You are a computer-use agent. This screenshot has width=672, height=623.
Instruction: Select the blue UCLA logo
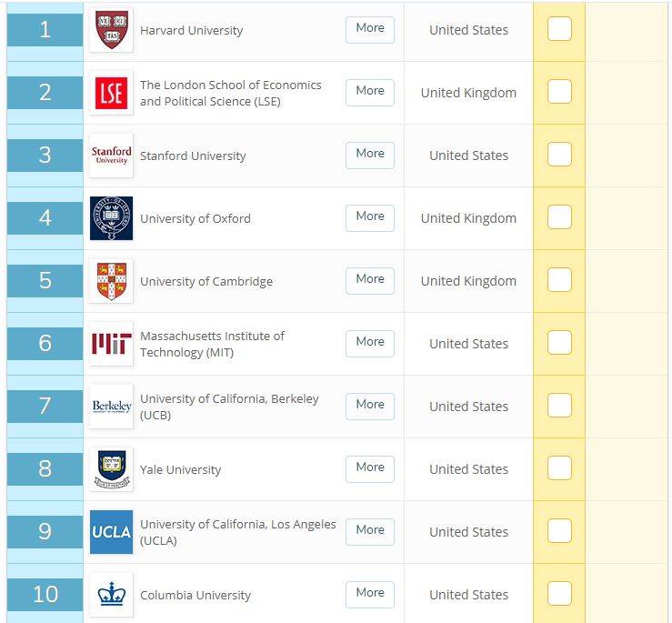click(112, 532)
